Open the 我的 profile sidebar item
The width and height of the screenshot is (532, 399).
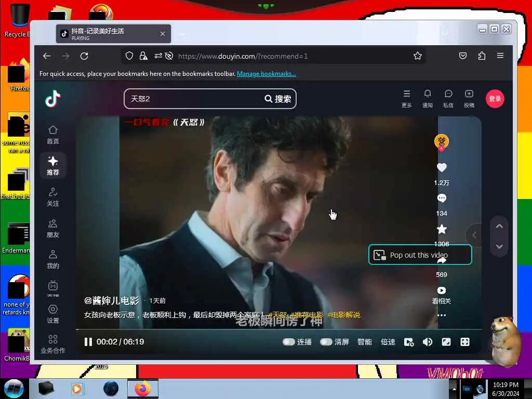[x=53, y=260]
